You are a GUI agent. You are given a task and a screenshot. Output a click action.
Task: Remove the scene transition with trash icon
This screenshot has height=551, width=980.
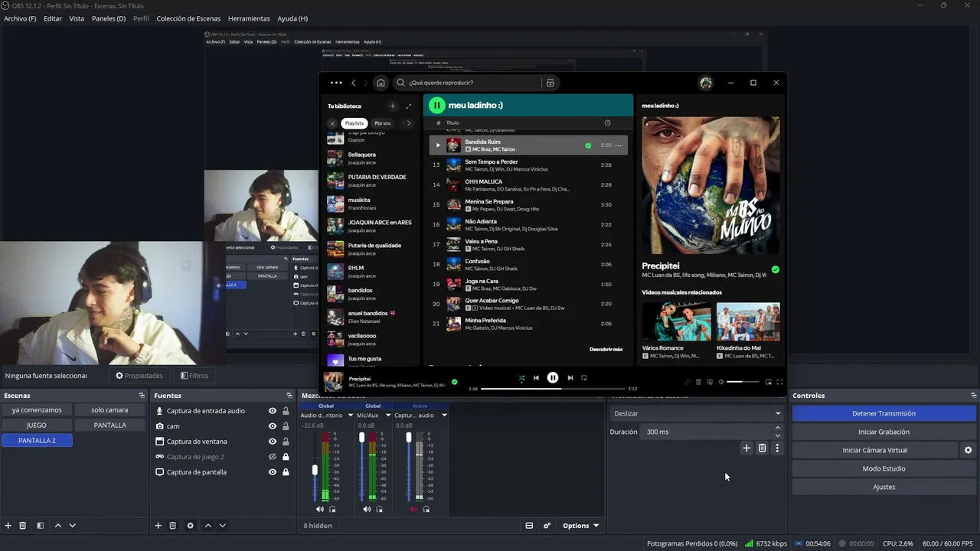point(762,448)
